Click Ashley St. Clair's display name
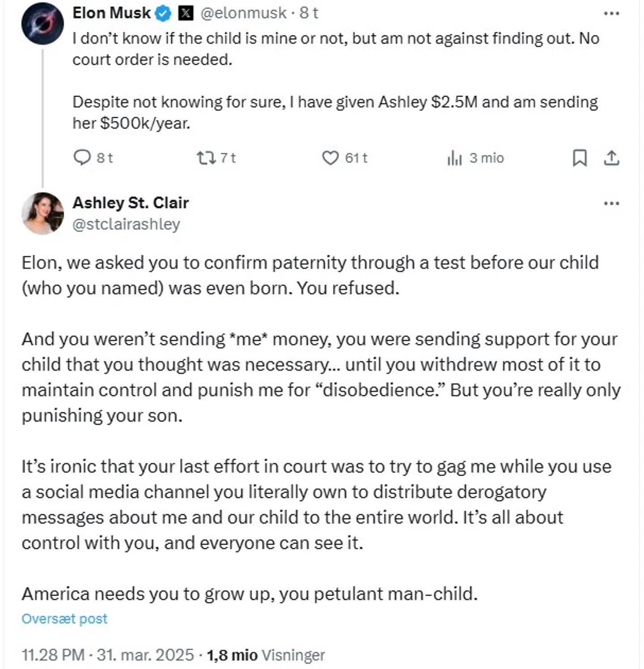Screen dimensions: 644x669 (x=131, y=202)
